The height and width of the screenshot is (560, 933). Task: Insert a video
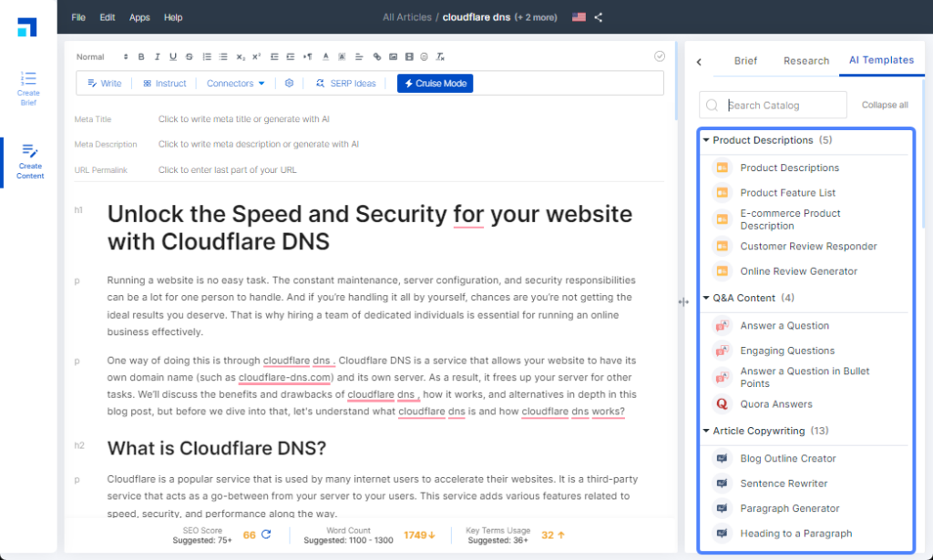point(409,57)
